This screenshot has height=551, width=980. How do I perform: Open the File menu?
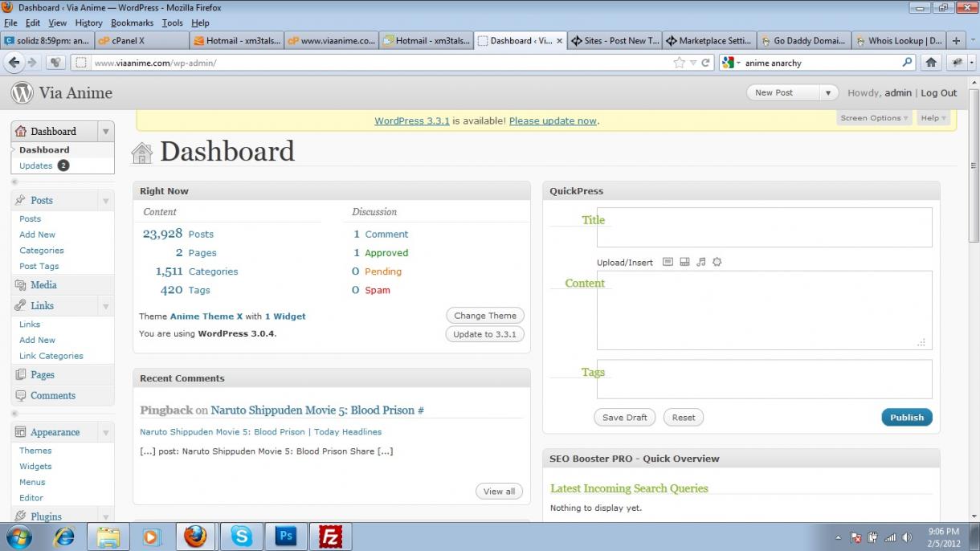(x=10, y=23)
